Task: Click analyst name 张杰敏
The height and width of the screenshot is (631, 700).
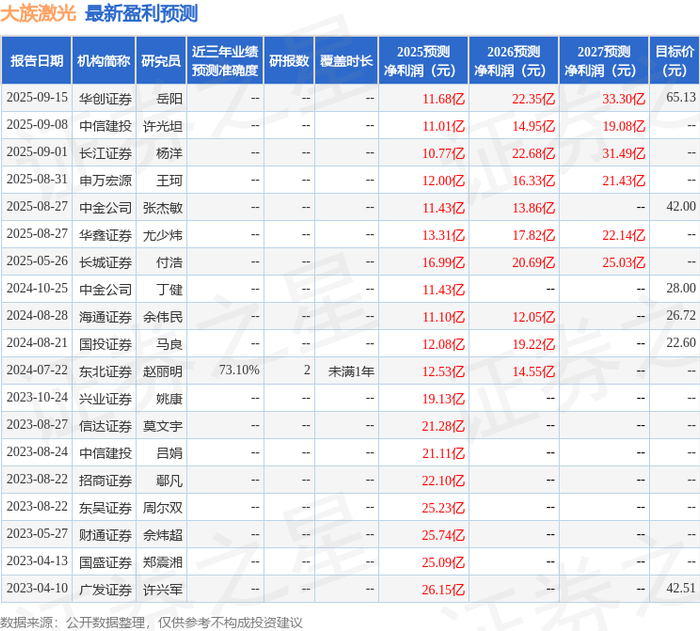Action: (x=162, y=208)
